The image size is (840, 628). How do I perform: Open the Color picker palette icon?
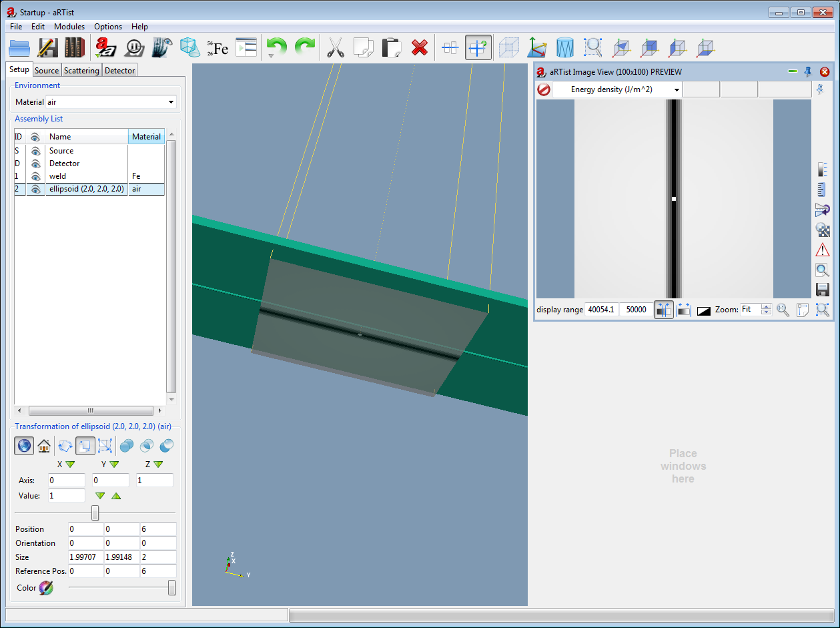pyautogui.click(x=45, y=588)
